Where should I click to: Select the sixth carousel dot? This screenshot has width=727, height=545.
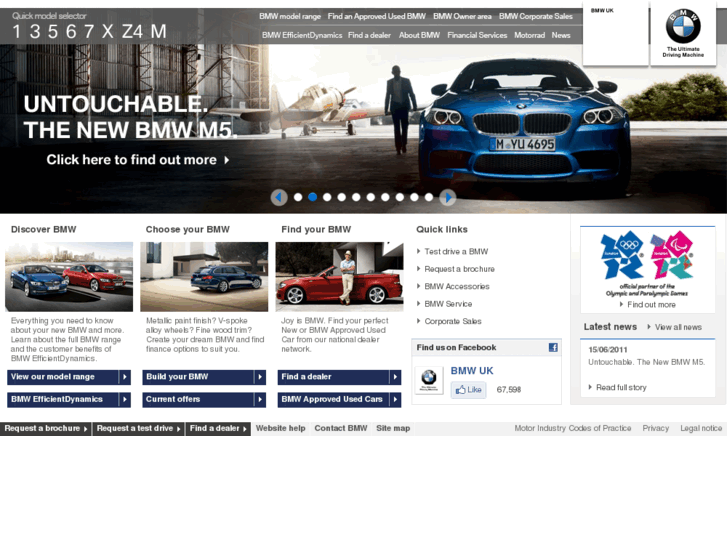pos(370,197)
